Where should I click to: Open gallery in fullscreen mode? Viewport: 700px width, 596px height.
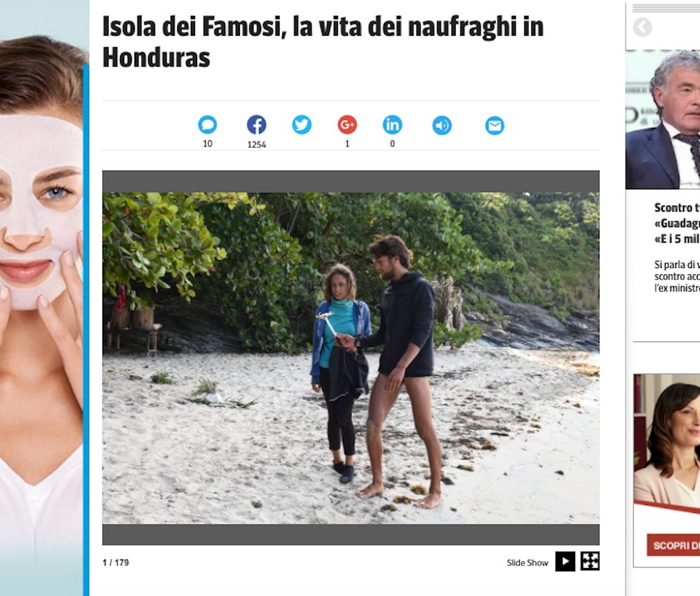pos(590,561)
